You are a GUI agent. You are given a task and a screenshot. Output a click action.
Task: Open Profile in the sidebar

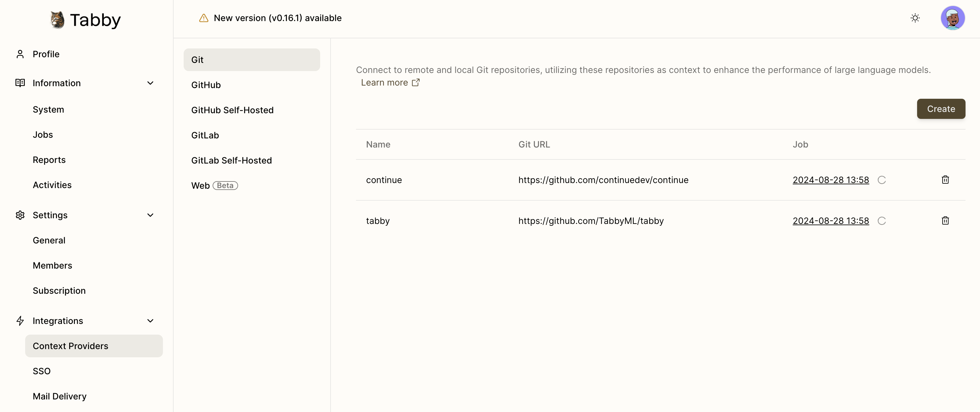coord(46,54)
